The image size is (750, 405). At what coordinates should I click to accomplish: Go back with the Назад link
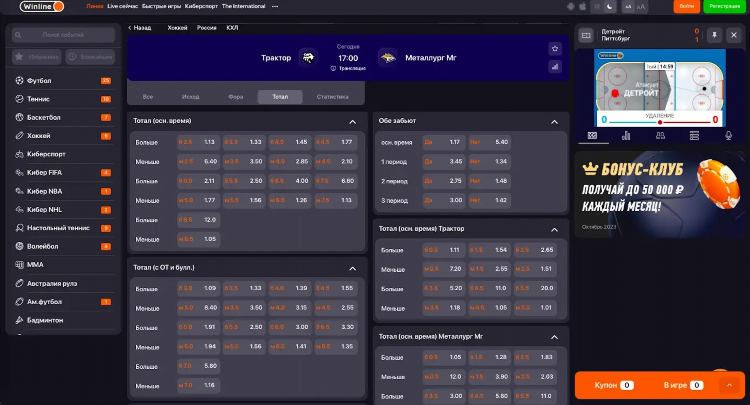click(139, 28)
